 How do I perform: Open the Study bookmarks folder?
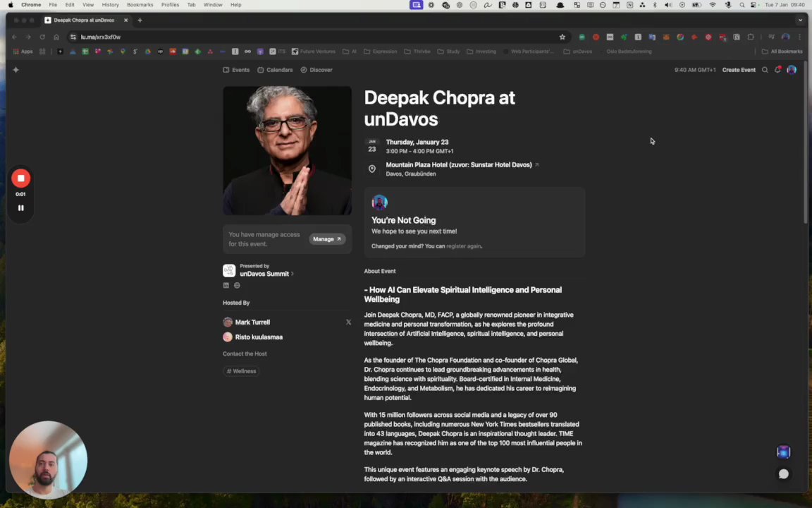point(448,52)
